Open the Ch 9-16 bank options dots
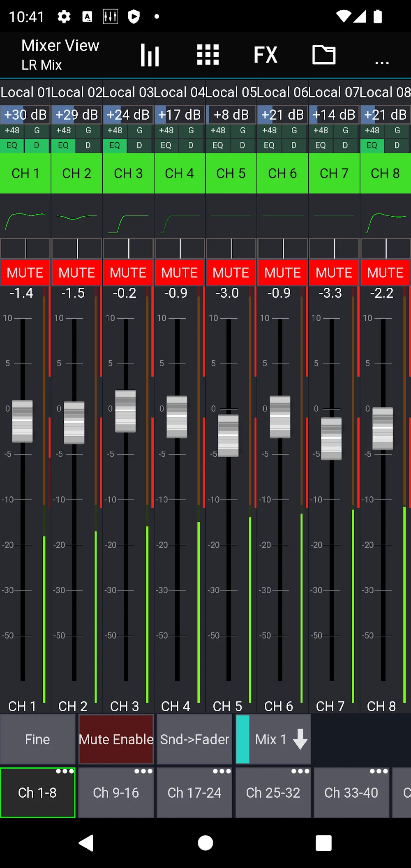The image size is (411, 868). point(143,771)
